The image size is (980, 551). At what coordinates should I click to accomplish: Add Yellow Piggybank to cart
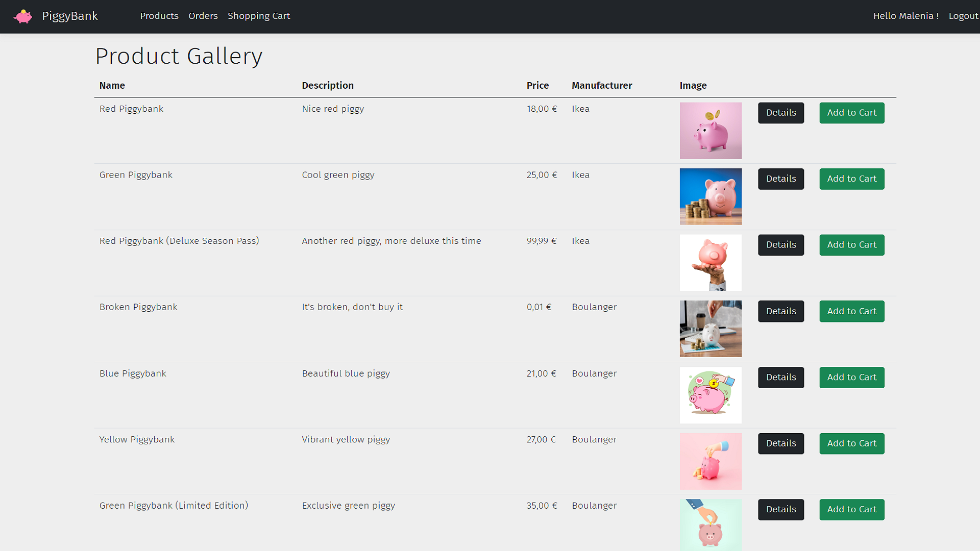click(851, 443)
